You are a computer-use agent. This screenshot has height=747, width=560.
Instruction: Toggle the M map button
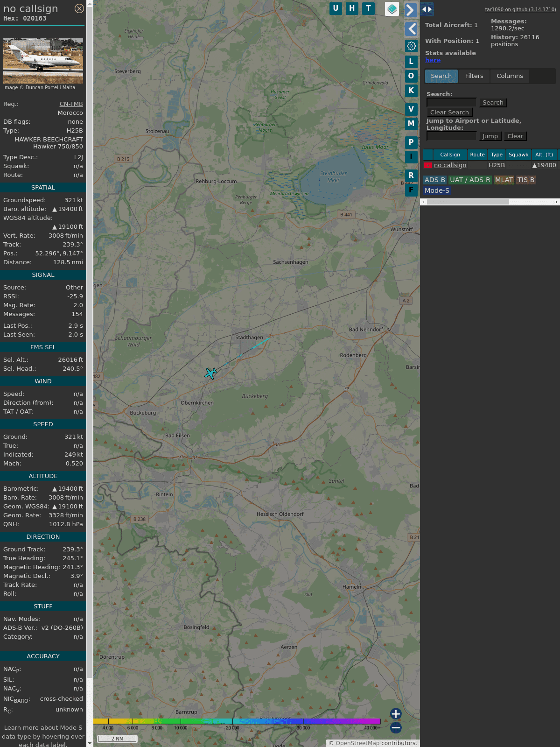[411, 124]
